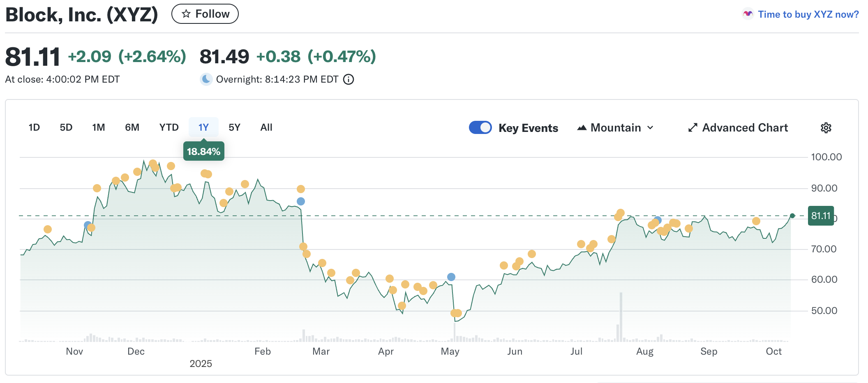The height and width of the screenshot is (383, 868).
Task: Click the chevron next to Mountain
Action: pos(650,128)
